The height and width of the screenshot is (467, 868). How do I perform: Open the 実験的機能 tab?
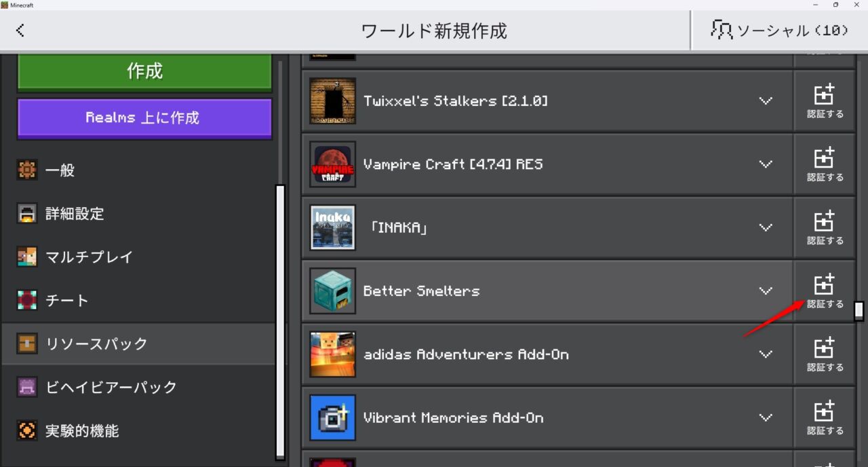138,431
